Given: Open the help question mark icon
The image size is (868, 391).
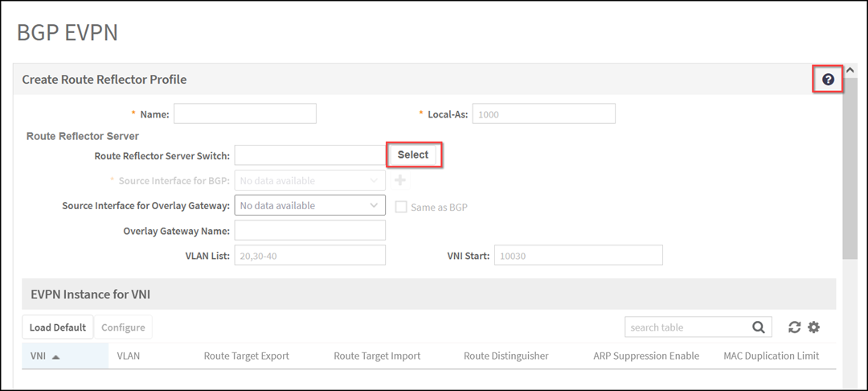Looking at the screenshot, I should click(828, 80).
